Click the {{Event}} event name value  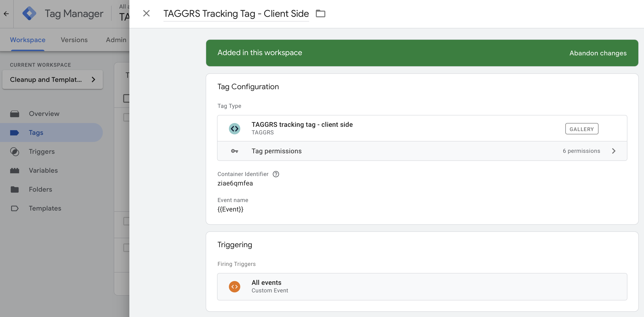(x=230, y=209)
